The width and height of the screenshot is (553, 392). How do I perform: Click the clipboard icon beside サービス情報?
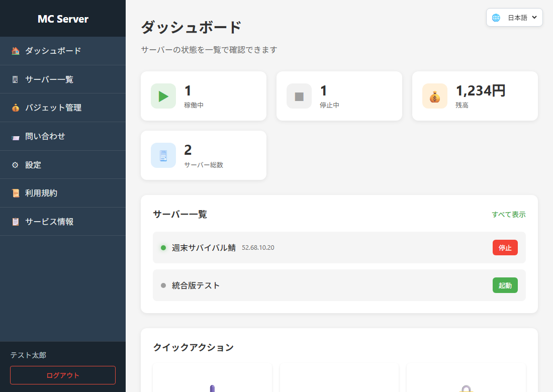pyautogui.click(x=16, y=222)
